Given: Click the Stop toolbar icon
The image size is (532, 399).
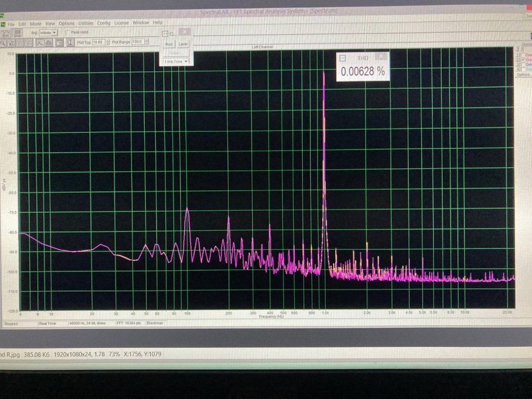Looking at the screenshot, I should 18,33.
